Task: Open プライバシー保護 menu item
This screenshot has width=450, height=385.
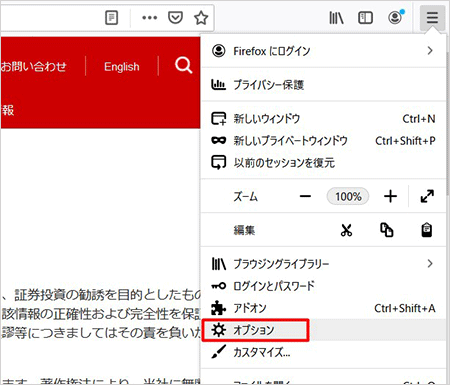Action: 323,85
